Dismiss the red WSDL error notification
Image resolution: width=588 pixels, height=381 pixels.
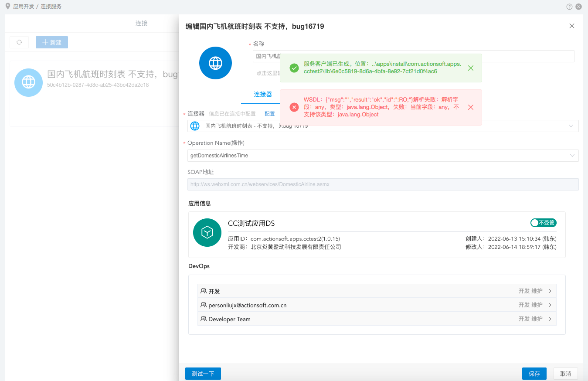click(x=470, y=107)
